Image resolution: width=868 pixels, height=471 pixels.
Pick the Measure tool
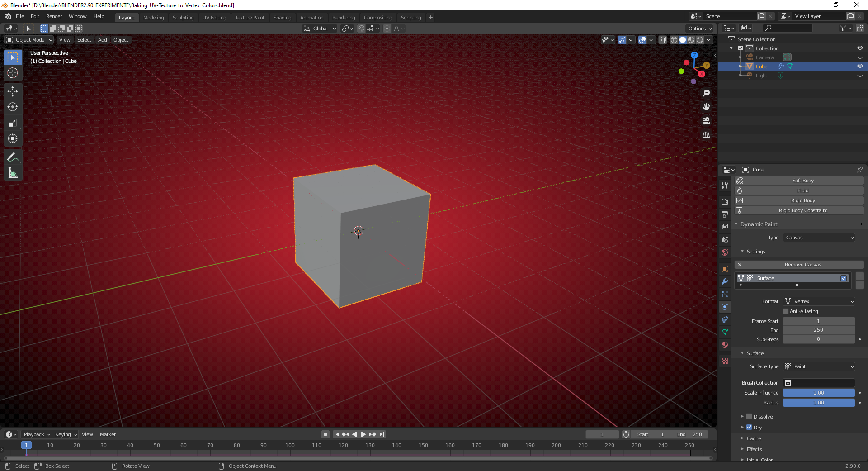[x=13, y=173]
